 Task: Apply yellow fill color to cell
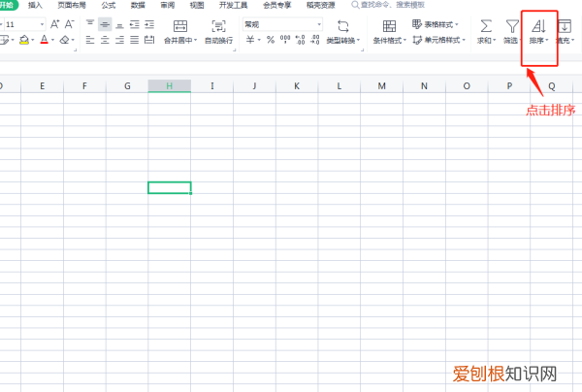pyautogui.click(x=24, y=40)
